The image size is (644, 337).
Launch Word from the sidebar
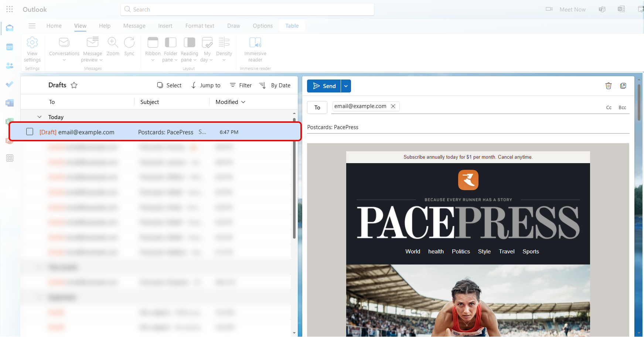[x=10, y=102]
